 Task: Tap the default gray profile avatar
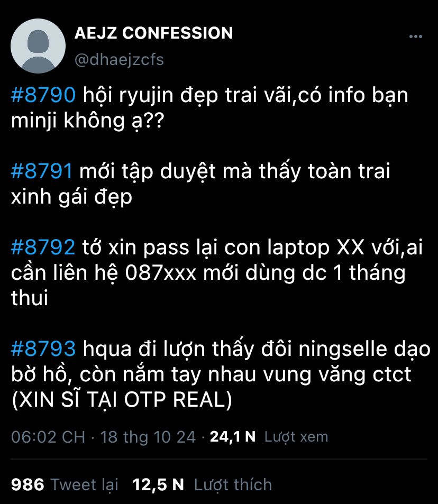pyautogui.click(x=38, y=46)
